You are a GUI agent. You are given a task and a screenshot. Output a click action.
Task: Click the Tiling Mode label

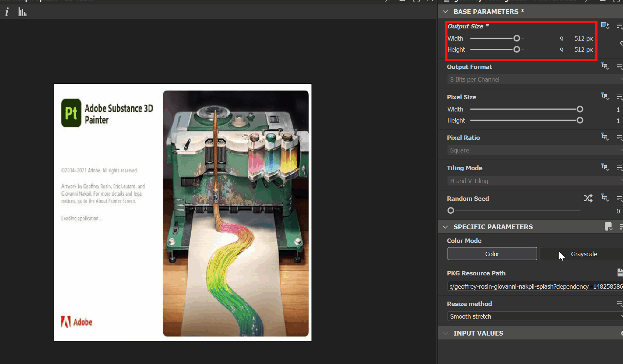[464, 168]
